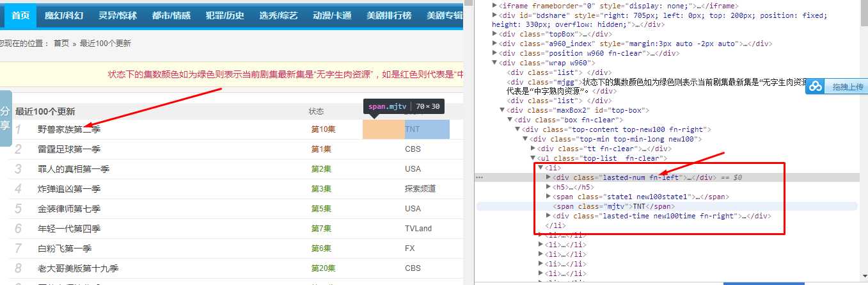868x285 pixels.
Task: Open the show 年轻一代第四季
Action: (x=69, y=229)
